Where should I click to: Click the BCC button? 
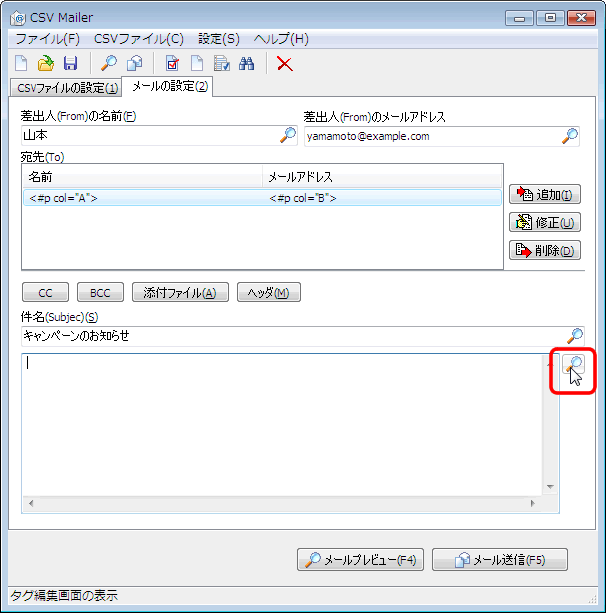[x=100, y=292]
